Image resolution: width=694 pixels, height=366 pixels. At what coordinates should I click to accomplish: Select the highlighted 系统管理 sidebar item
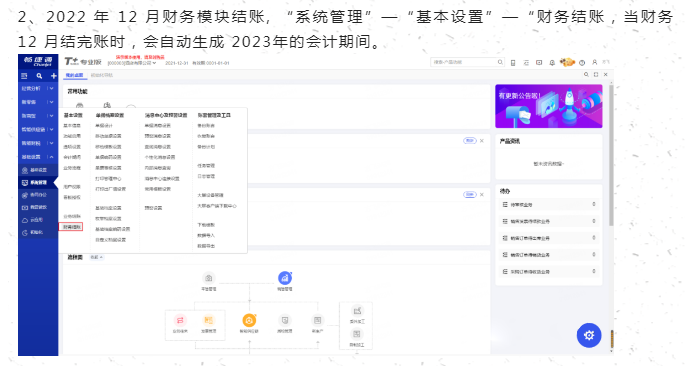point(38,182)
